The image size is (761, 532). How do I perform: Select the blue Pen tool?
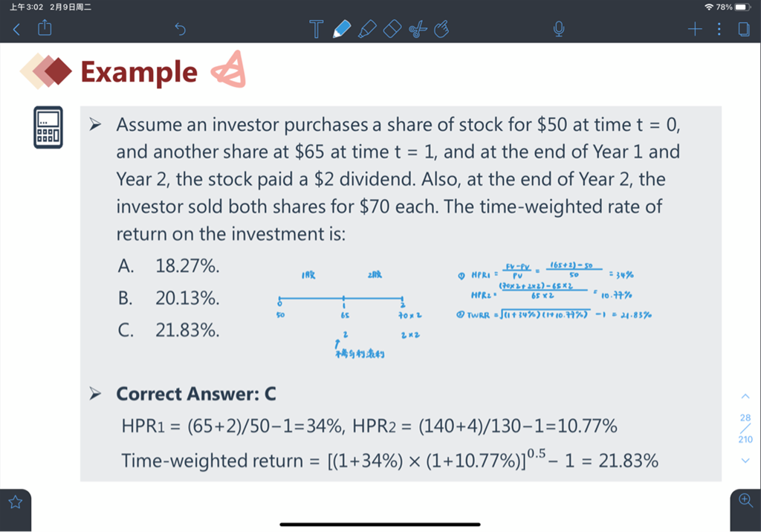342,29
